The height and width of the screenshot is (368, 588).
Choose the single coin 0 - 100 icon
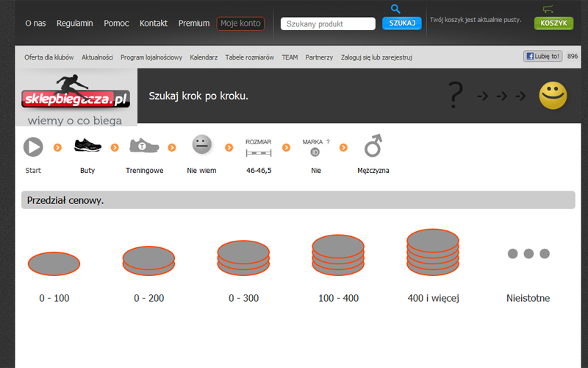coord(54,263)
